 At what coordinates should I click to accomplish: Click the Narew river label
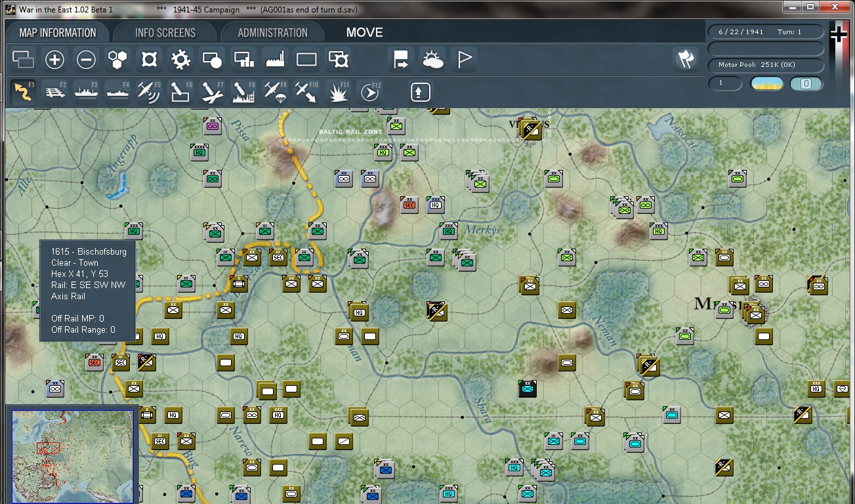[x=241, y=440]
